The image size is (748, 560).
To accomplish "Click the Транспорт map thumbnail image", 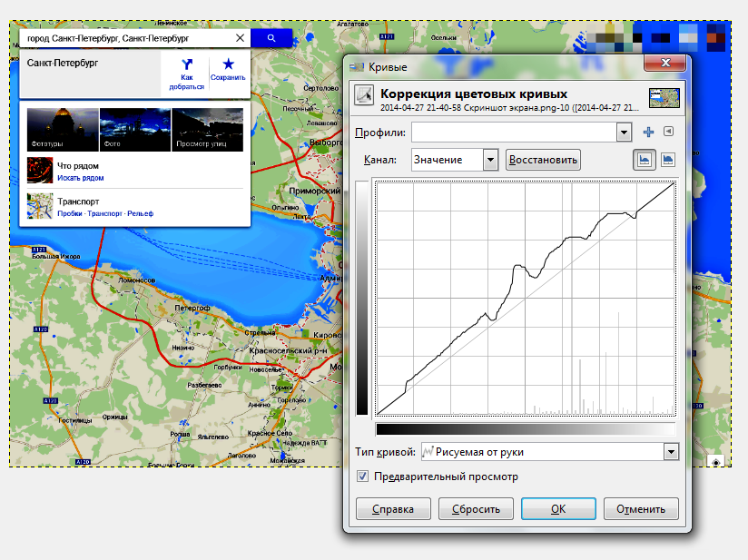I will [x=40, y=206].
